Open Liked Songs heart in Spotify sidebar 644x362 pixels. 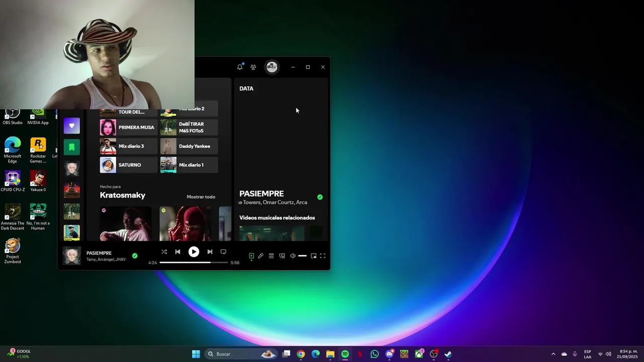[x=71, y=126]
